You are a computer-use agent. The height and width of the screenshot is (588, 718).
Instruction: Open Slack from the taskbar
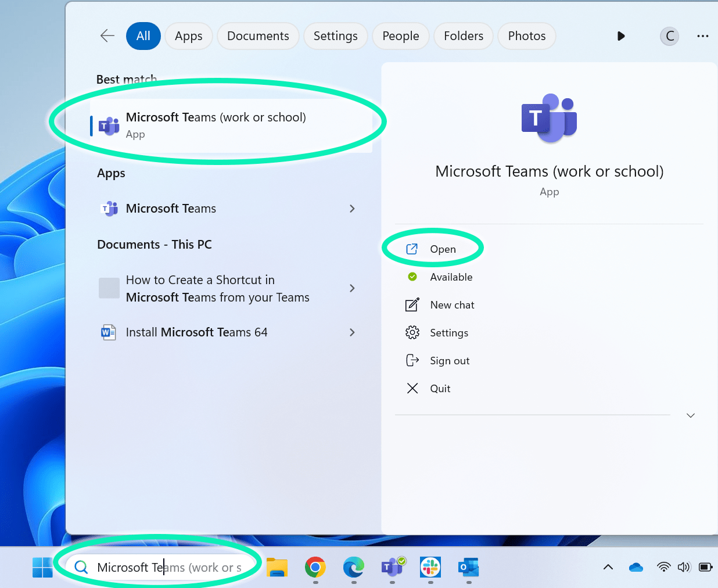[430, 567]
